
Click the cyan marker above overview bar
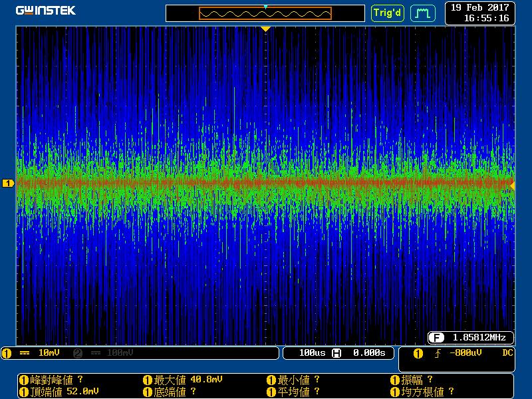pyautogui.click(x=265, y=7)
